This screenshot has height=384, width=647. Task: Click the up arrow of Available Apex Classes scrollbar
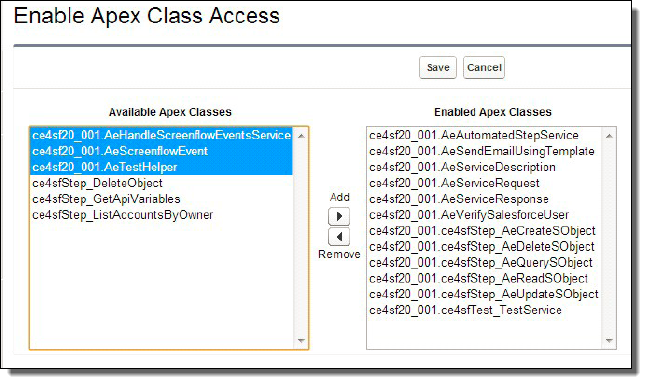301,136
